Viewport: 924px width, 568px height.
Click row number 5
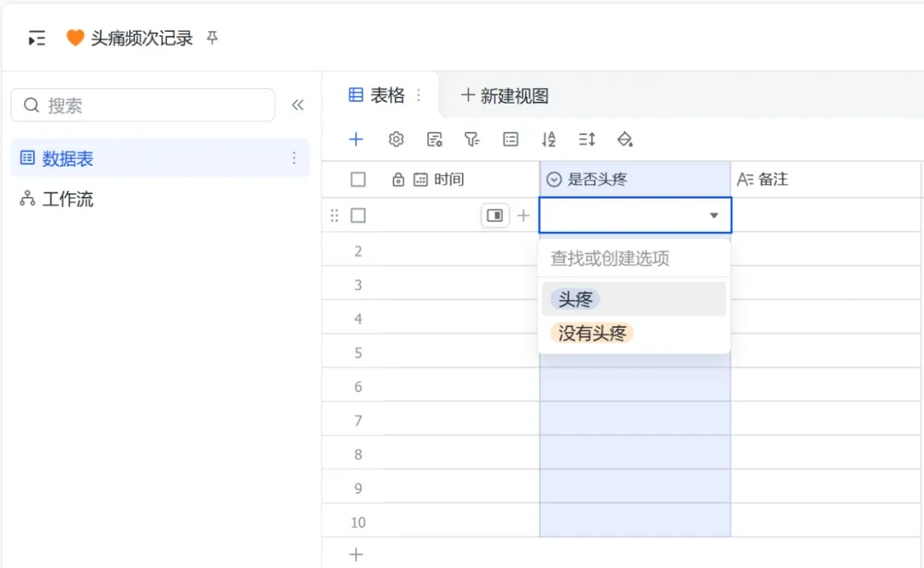click(358, 353)
